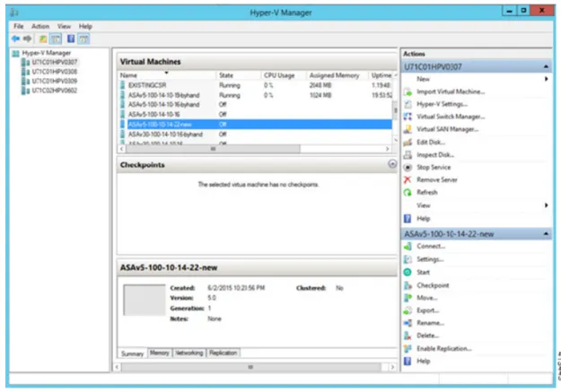Image resolution: width=561 pixels, height=392 pixels.
Task: Click the VM Settings icon
Action: 408,259
